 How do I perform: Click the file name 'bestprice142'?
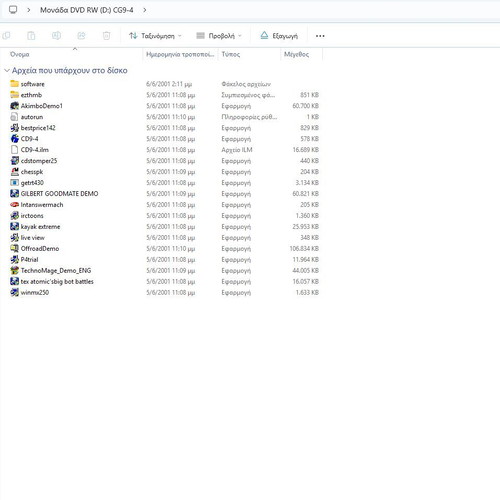pyautogui.click(x=38, y=128)
